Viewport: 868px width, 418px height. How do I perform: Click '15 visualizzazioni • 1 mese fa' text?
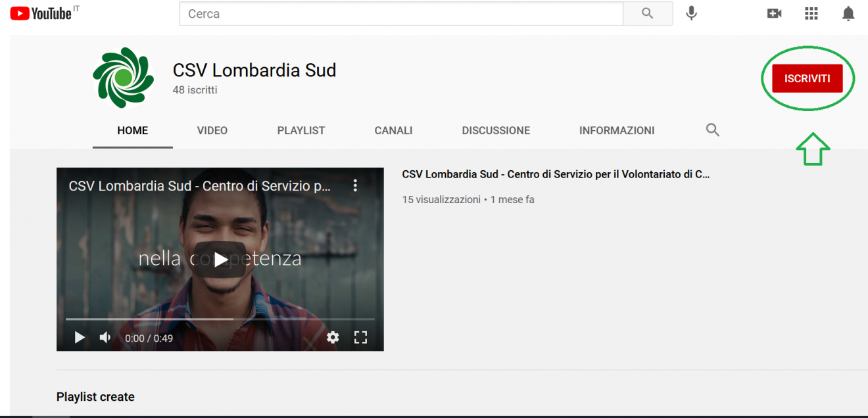pyautogui.click(x=468, y=199)
